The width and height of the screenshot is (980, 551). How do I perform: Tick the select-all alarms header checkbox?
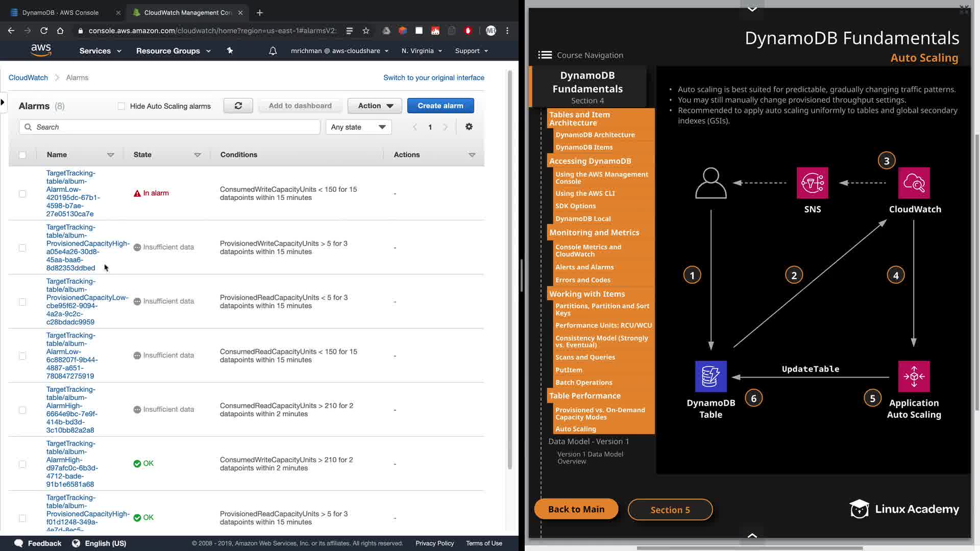[22, 155]
